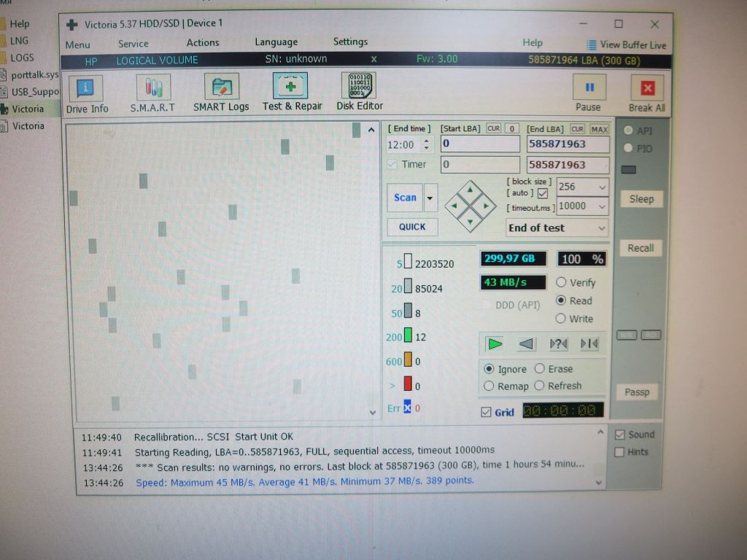Toggle the Timer checkbox
747x560 pixels.
coord(392,164)
